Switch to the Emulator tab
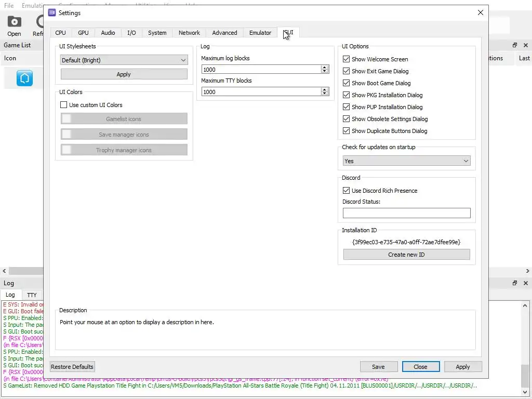The width and height of the screenshot is (532, 399). click(x=260, y=33)
